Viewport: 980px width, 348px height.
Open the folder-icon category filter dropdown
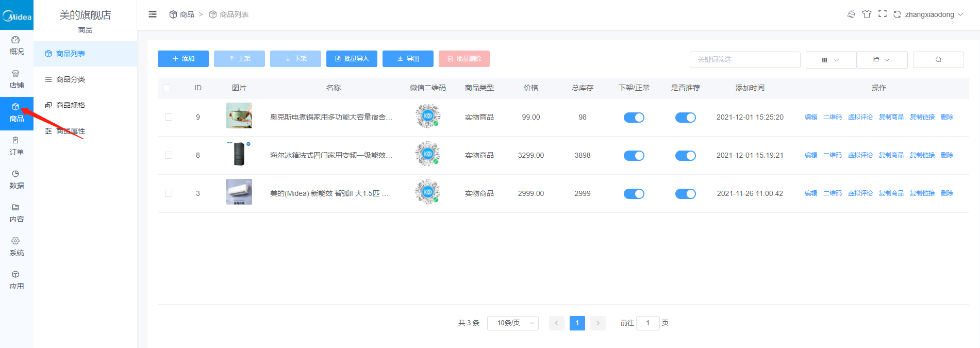click(x=882, y=60)
